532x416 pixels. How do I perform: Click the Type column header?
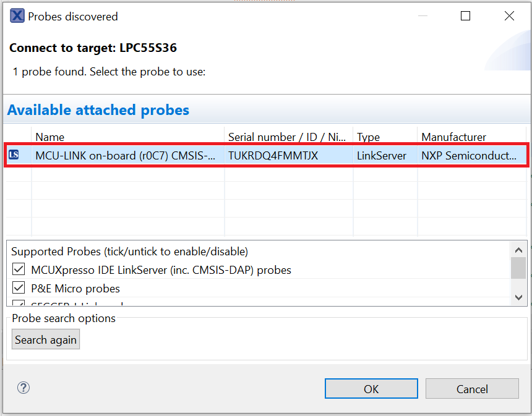coord(384,137)
